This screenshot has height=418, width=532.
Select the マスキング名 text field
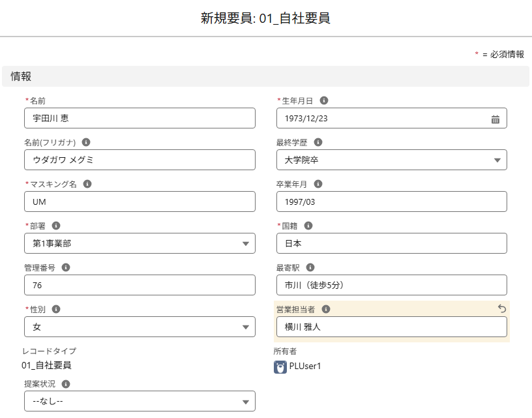[x=140, y=202]
